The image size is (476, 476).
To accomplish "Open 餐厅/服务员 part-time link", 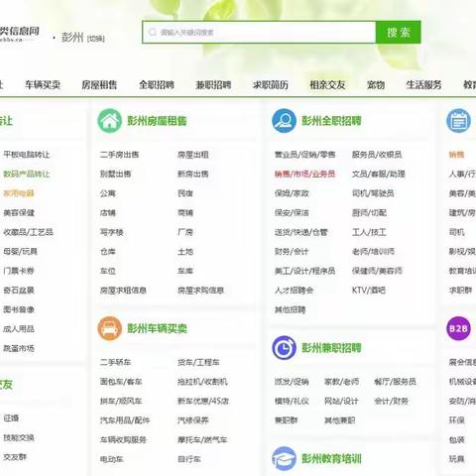I will [x=395, y=382].
